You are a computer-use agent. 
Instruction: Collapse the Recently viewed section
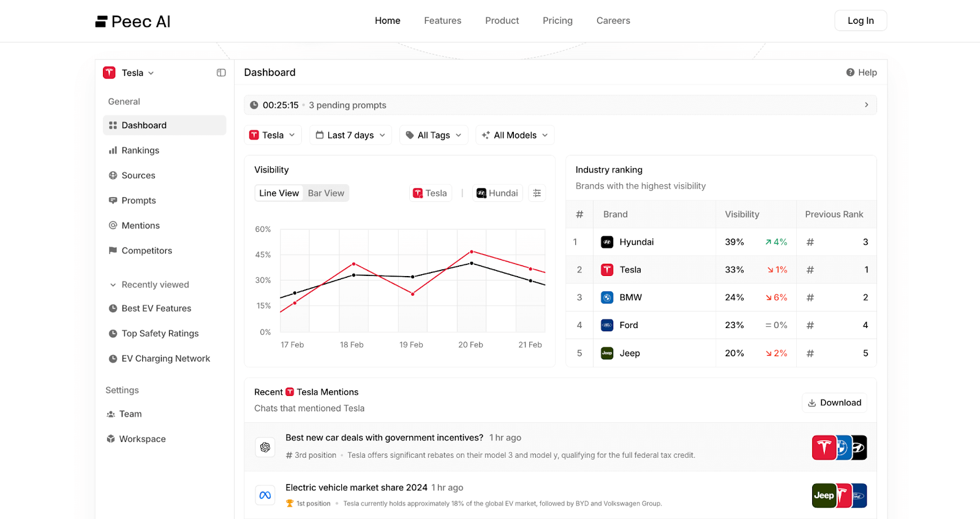(x=149, y=285)
